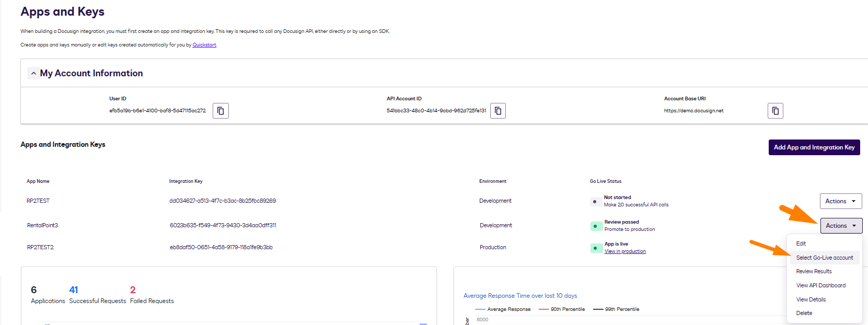Screen dimensions: 868x325
Task: Follow the View in production link
Action: (x=625, y=251)
